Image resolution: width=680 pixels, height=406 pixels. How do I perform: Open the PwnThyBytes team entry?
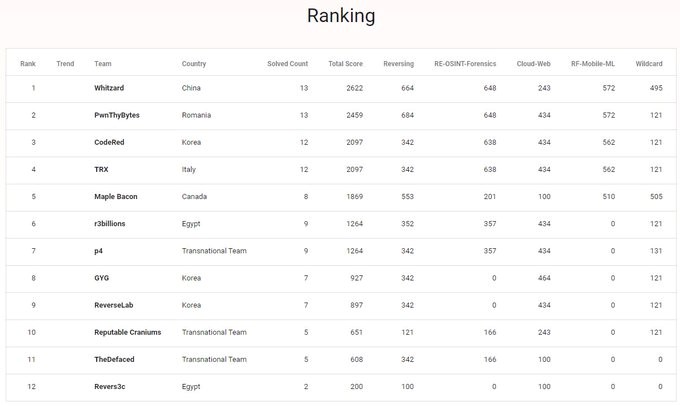coord(117,115)
